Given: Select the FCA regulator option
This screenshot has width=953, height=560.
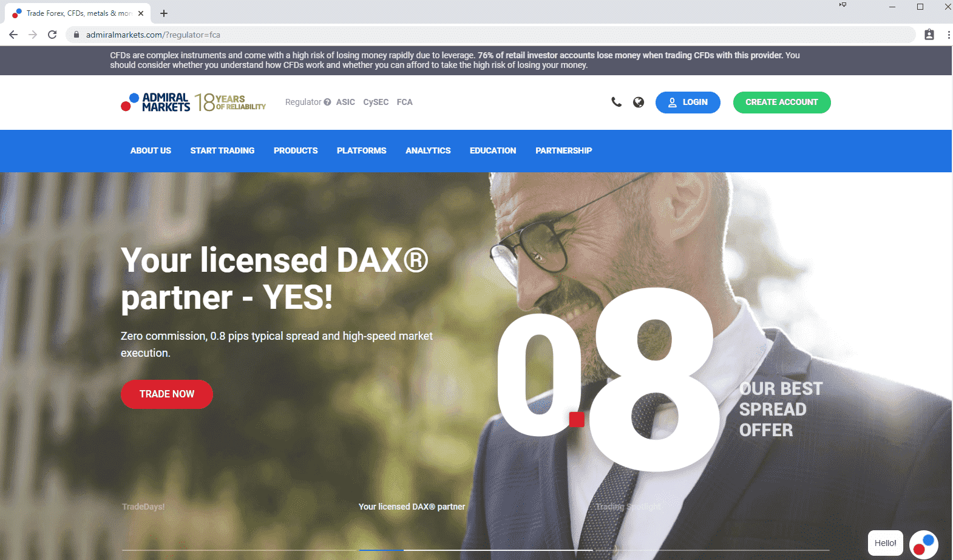Looking at the screenshot, I should pyautogui.click(x=404, y=102).
